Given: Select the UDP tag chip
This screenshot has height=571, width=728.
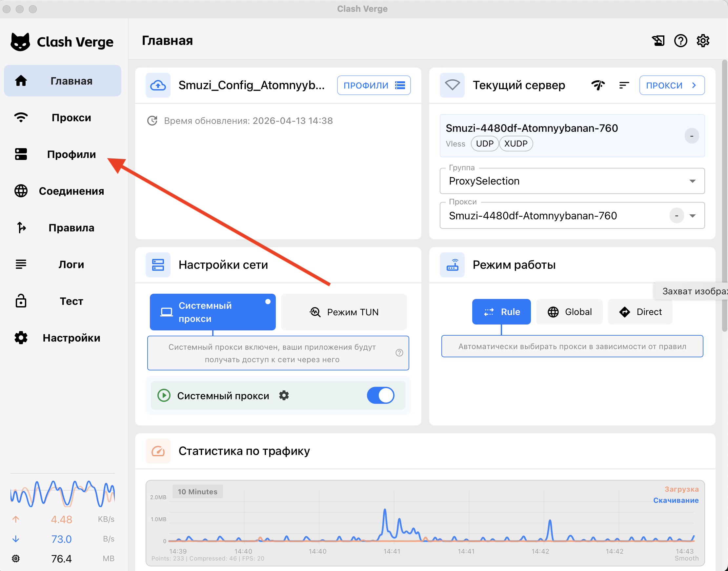Looking at the screenshot, I should 485,144.
